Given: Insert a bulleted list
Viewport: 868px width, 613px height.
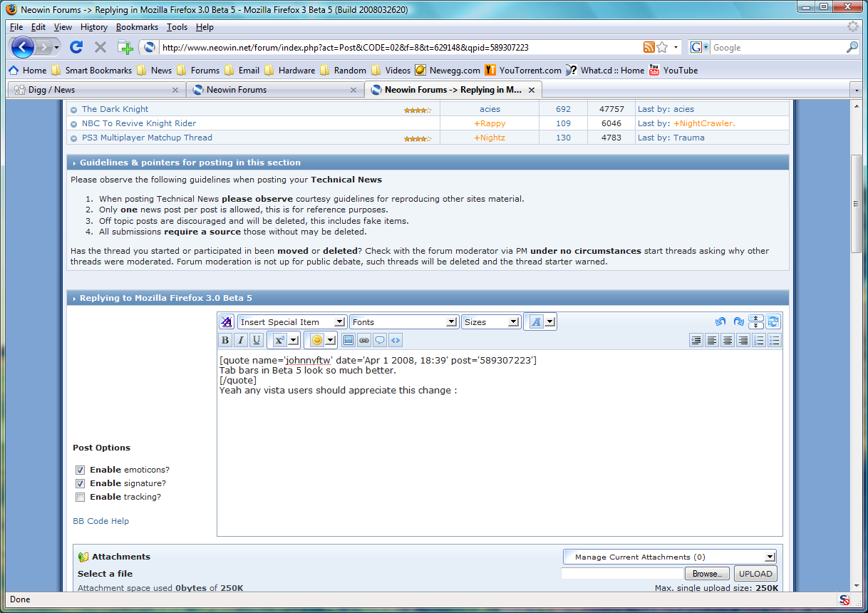Looking at the screenshot, I should [775, 341].
